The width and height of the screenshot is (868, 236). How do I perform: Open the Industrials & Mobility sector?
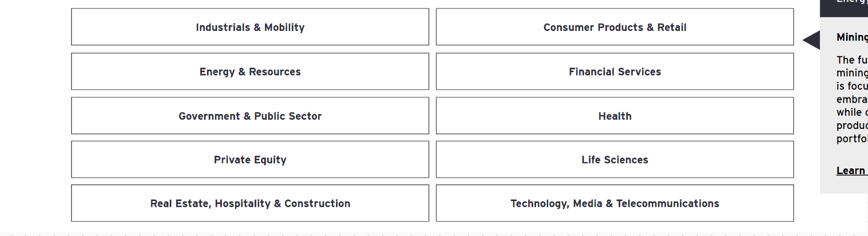(250, 27)
